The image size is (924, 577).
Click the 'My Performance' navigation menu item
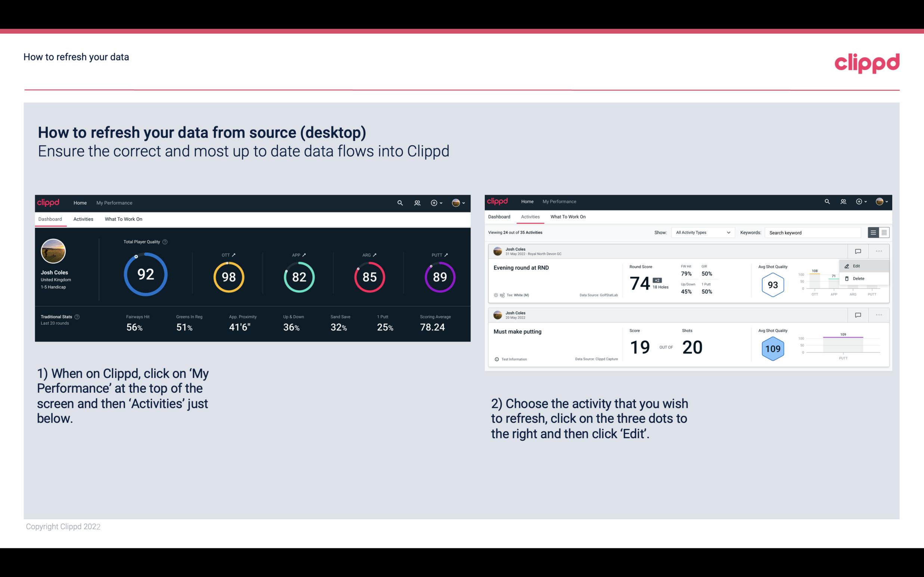click(x=113, y=203)
